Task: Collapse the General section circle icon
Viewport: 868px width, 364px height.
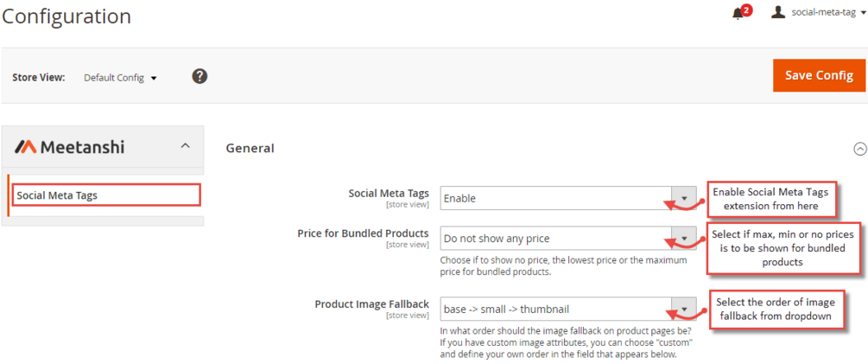Action: click(x=859, y=149)
